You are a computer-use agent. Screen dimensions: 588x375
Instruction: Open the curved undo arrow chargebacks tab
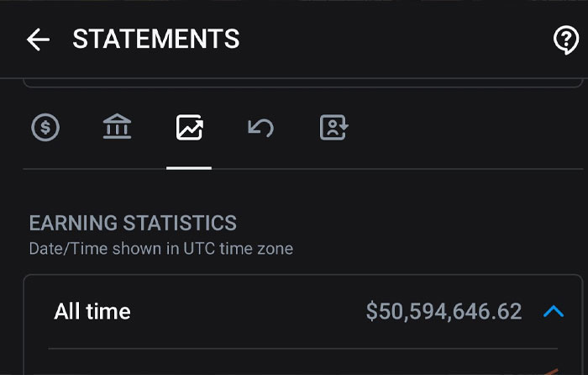pyautogui.click(x=260, y=128)
